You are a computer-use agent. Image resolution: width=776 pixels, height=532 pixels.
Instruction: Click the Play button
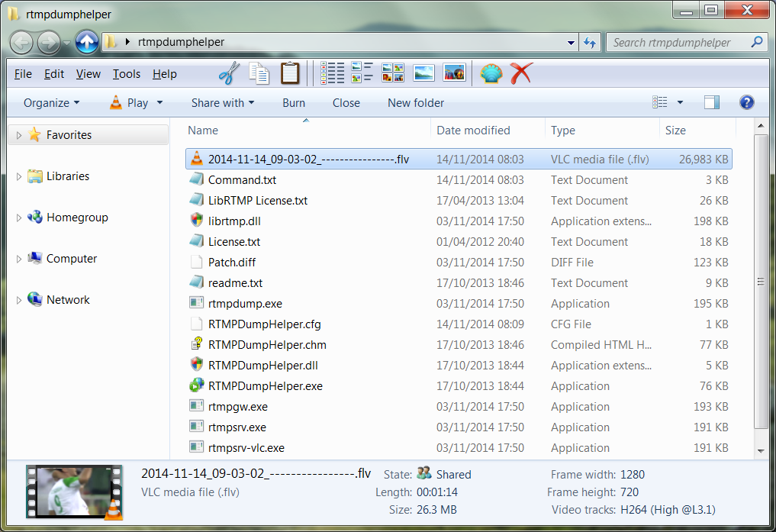click(x=129, y=102)
